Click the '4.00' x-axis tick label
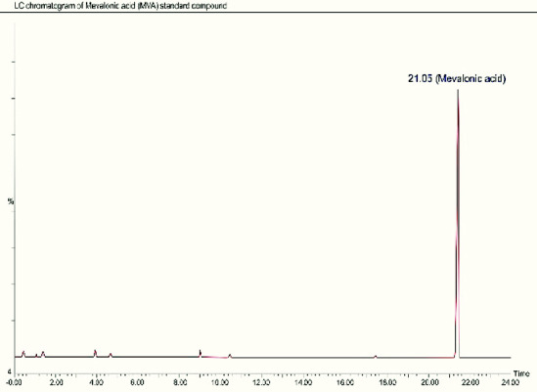The image size is (537, 392). [x=97, y=382]
